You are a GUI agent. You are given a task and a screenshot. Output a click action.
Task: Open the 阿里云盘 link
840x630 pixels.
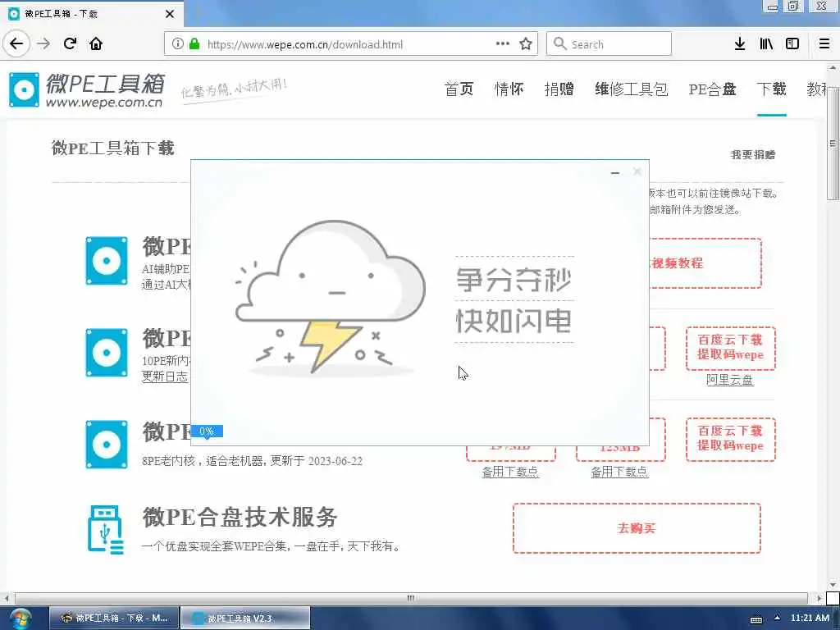coord(729,380)
